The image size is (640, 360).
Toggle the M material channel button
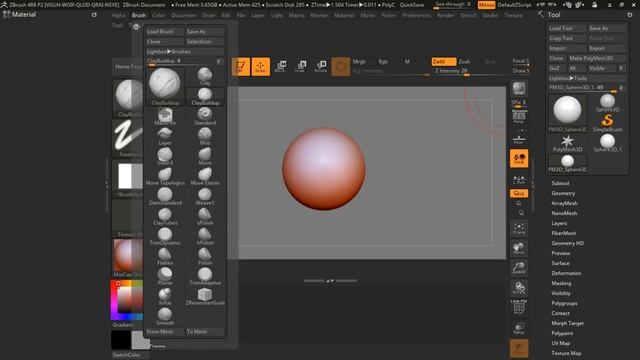407,62
